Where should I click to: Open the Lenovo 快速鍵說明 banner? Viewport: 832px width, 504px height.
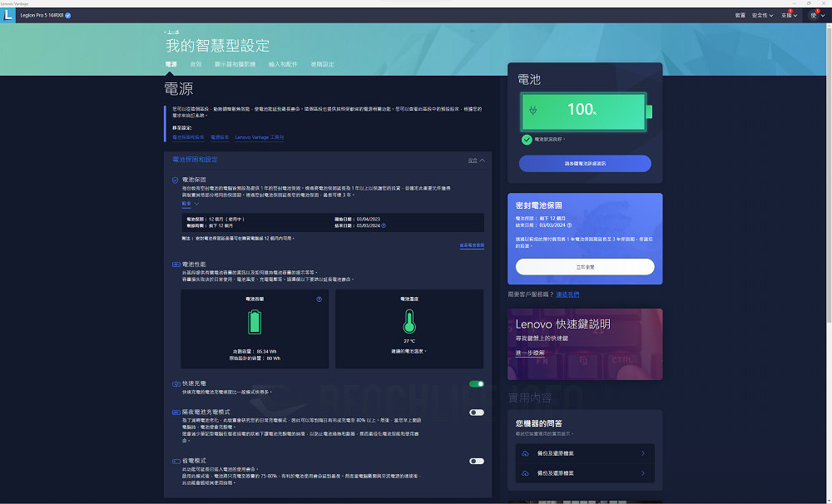tap(585, 343)
